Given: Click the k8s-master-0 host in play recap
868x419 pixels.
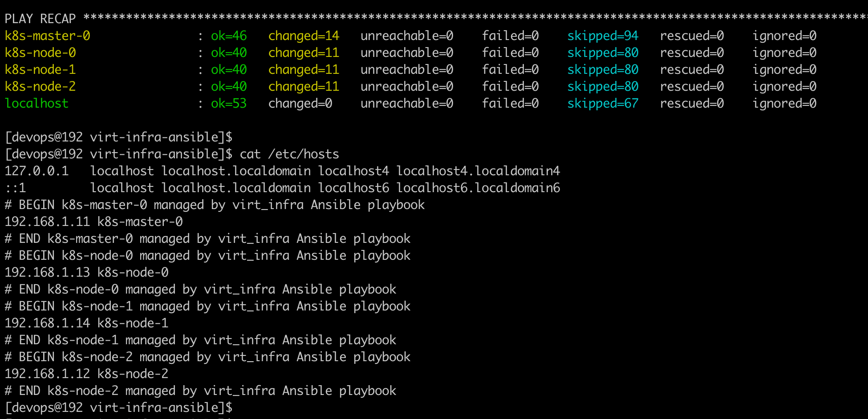Looking at the screenshot, I should pos(48,36).
